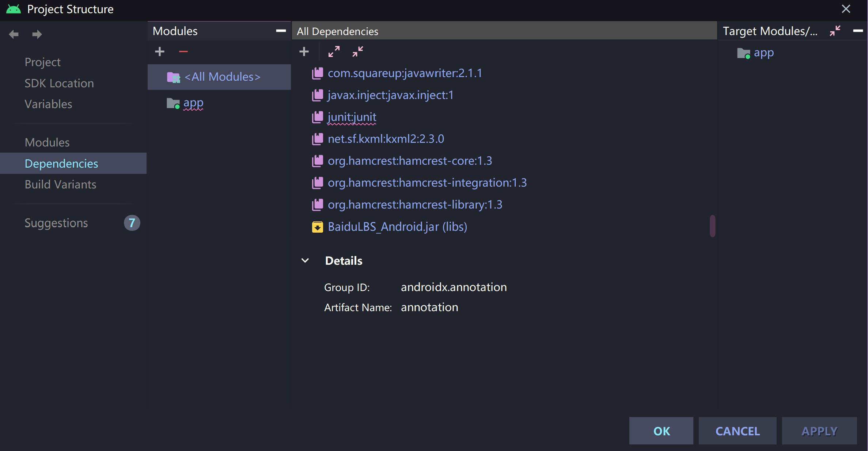Click the forward navigation arrow
Screen dimensions: 868x451
click(x=37, y=34)
